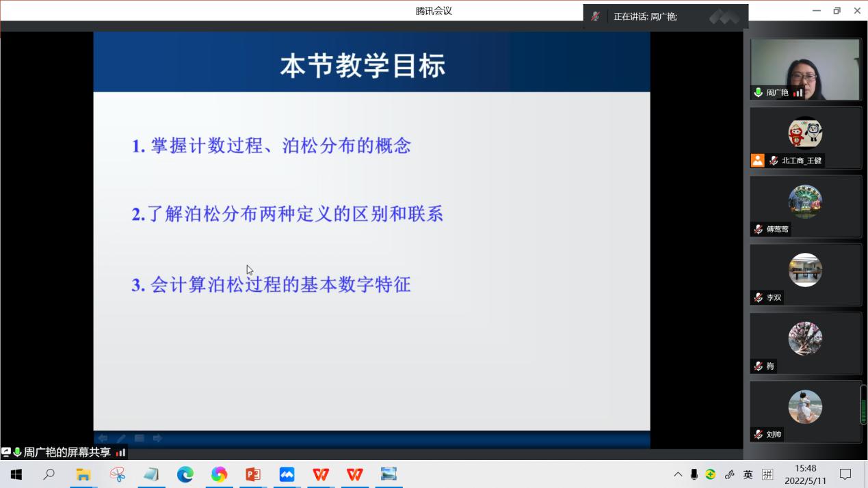
Task: Open Tencent Meeting from the taskbar
Action: pyautogui.click(x=287, y=474)
